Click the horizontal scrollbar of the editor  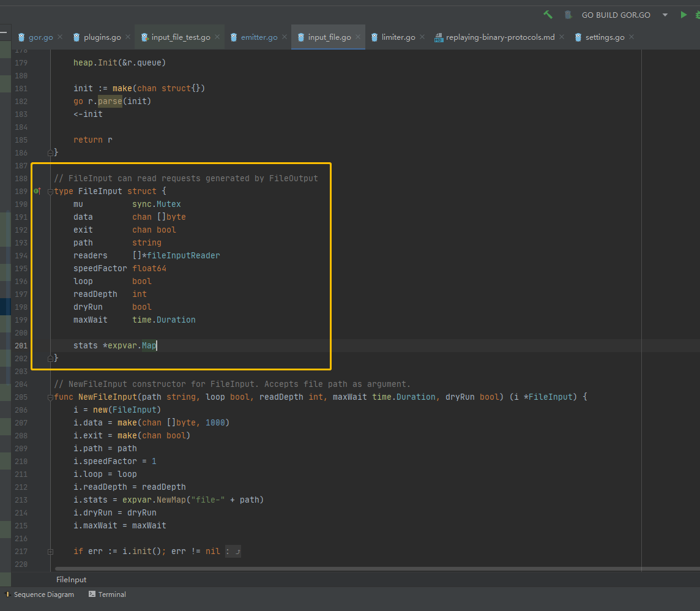378,569
